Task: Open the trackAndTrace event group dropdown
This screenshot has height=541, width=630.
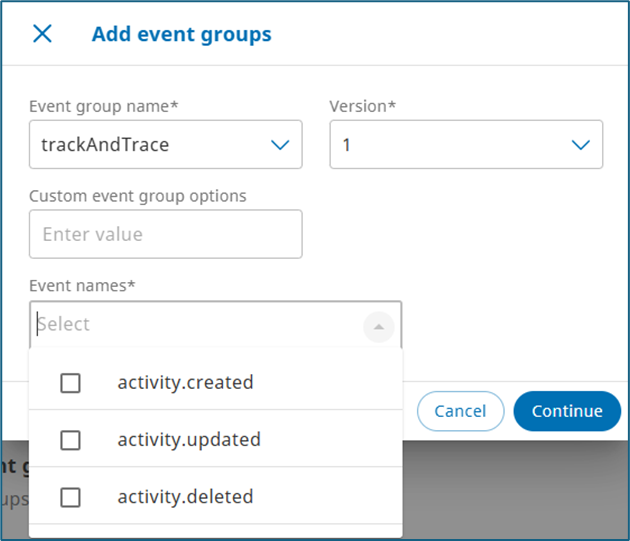Action: tap(150, 145)
